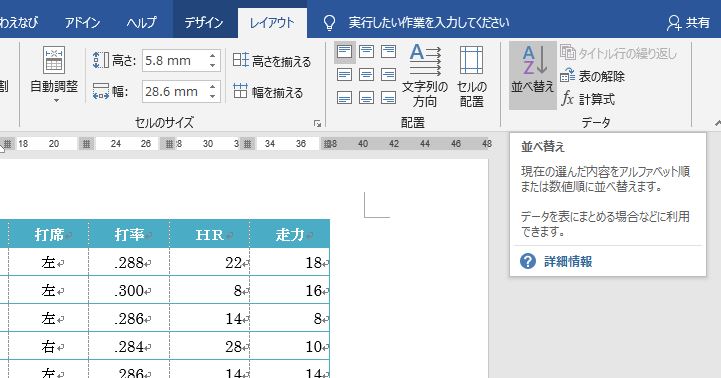The height and width of the screenshot is (378, 721).
Task: Decrease column width with down spinner
Action: tap(212, 96)
